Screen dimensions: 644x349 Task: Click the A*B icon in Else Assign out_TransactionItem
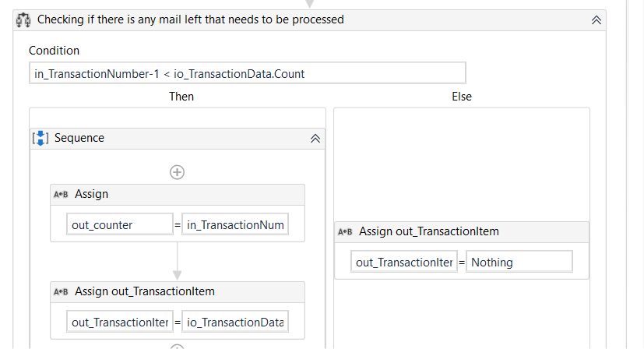coord(345,232)
